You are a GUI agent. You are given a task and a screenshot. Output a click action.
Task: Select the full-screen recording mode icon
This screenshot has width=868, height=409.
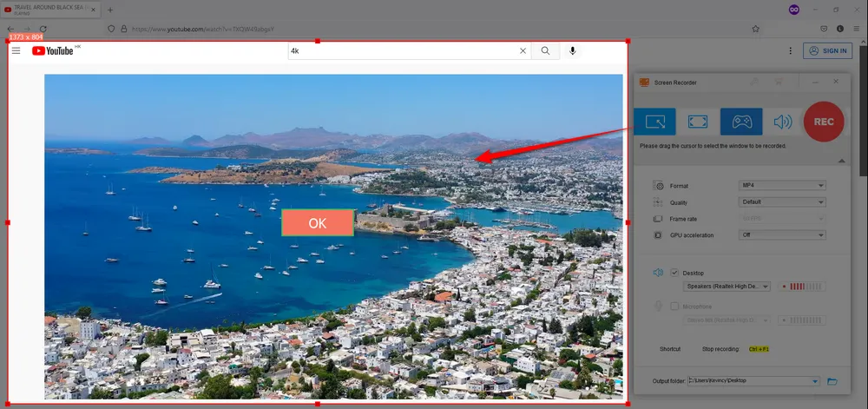point(698,122)
